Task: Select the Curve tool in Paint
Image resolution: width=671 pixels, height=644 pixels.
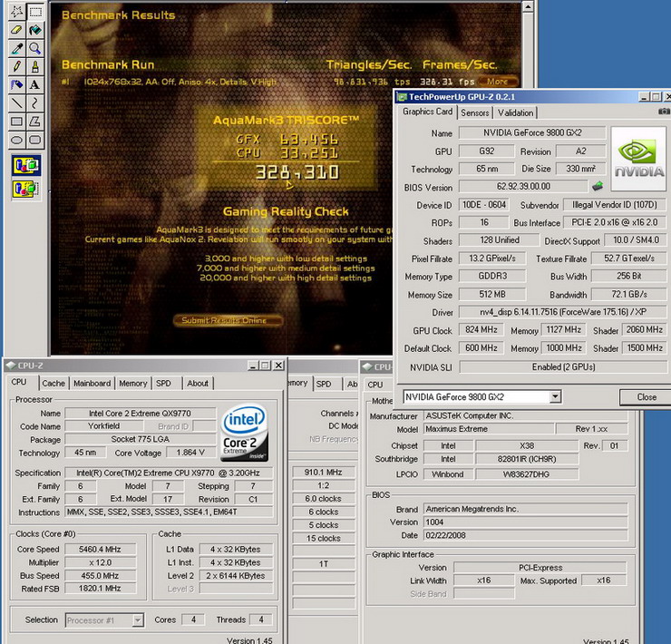Action: 35,103
